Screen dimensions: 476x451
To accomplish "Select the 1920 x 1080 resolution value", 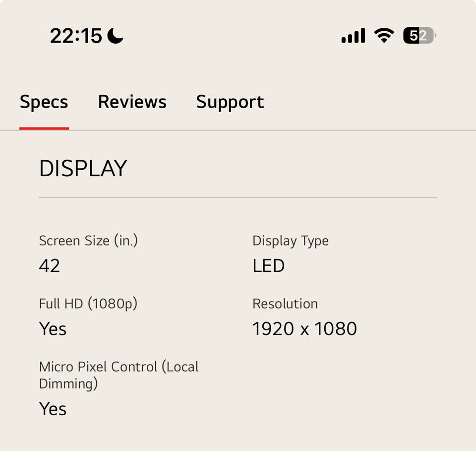I will pyautogui.click(x=304, y=329).
